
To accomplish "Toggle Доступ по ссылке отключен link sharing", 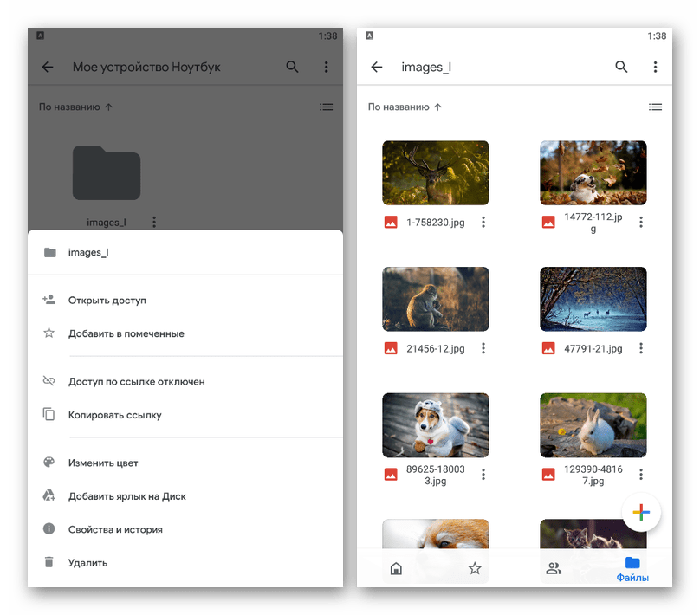I will tap(136, 382).
